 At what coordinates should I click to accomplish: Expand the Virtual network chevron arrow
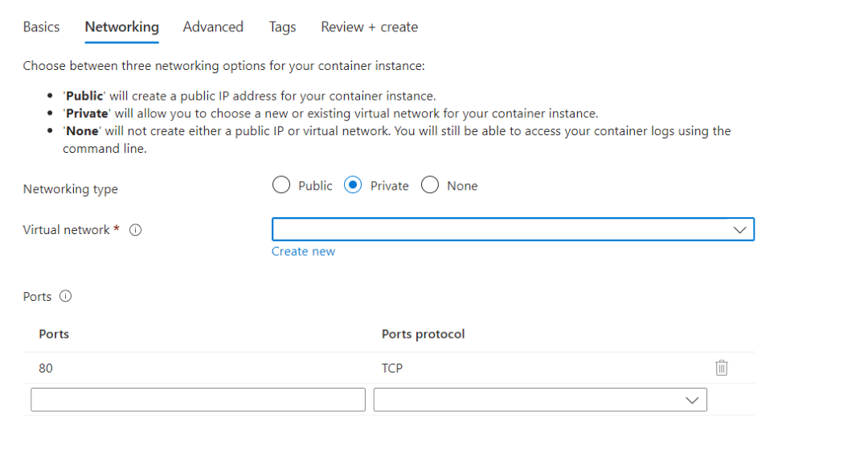(740, 230)
